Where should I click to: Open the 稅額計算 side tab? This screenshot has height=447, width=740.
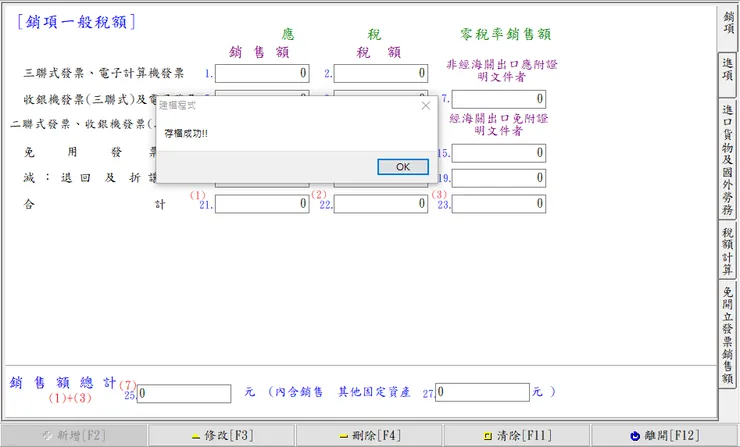pyautogui.click(x=728, y=251)
